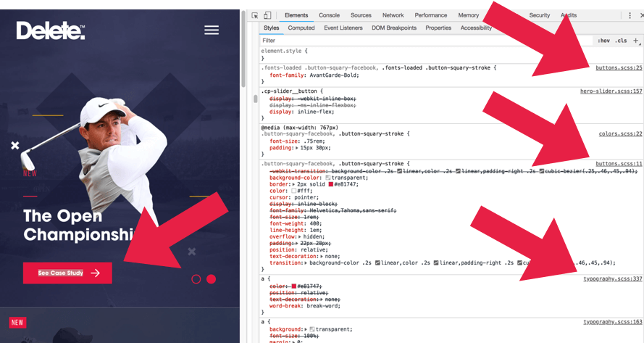Image resolution: width=644 pixels, height=343 pixels.
Task: Click the new style rule plus icon
Action: point(636,41)
